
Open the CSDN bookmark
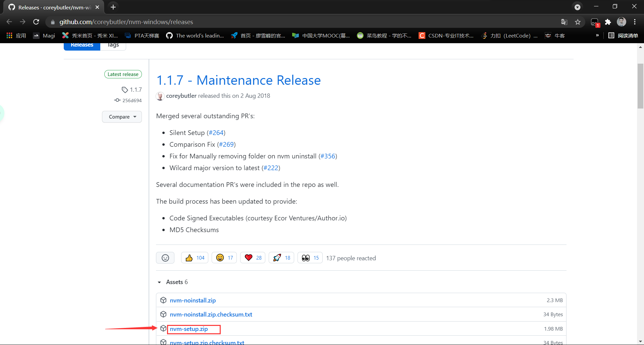[446, 36]
